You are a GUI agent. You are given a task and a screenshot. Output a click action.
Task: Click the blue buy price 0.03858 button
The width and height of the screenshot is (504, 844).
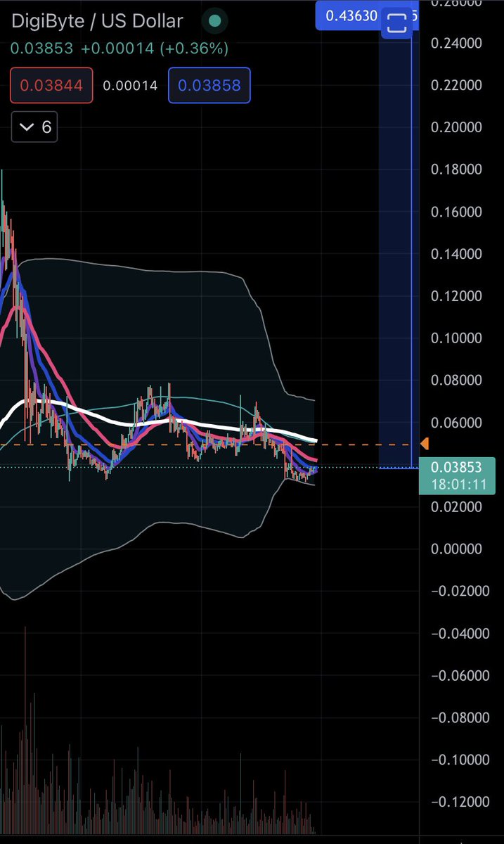(209, 86)
